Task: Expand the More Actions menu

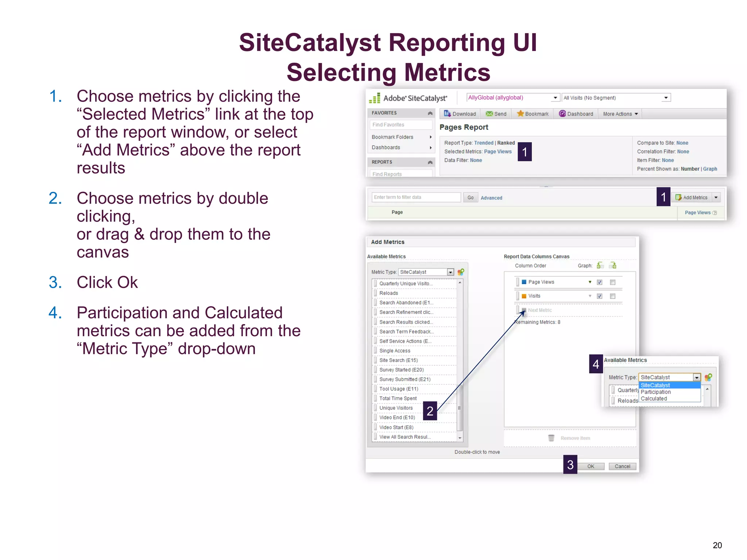Action: (x=620, y=114)
